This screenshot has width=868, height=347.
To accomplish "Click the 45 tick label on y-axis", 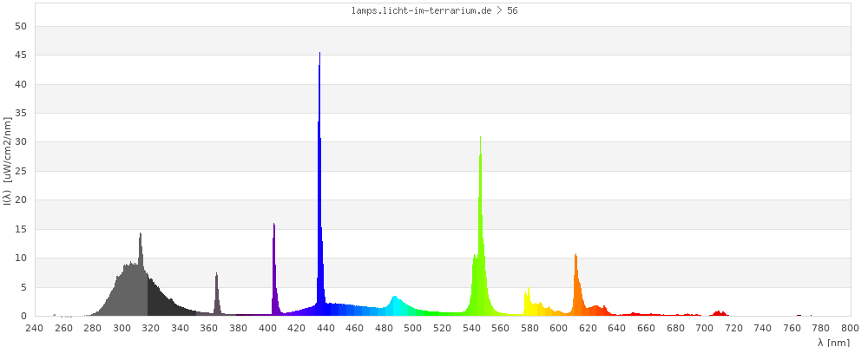I will (x=22, y=56).
